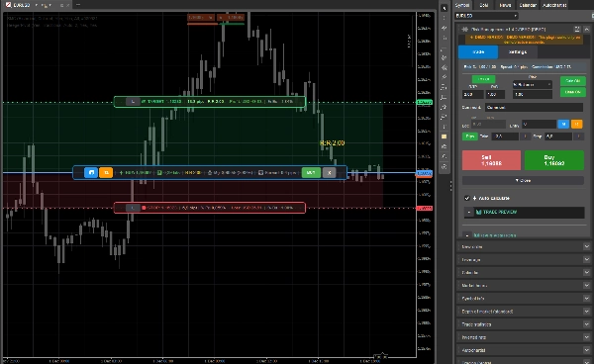Open the Autochartist tab at top

pos(554,5)
